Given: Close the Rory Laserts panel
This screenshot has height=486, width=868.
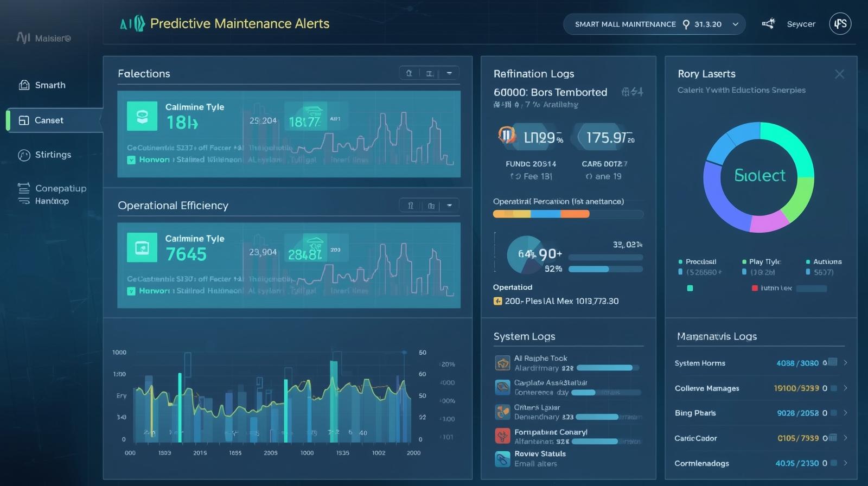Looking at the screenshot, I should pos(839,74).
